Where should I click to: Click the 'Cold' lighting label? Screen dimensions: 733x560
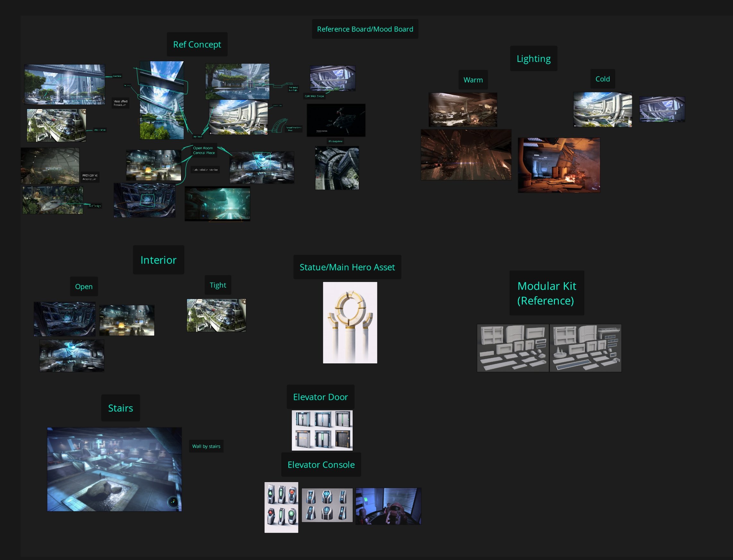tap(602, 79)
